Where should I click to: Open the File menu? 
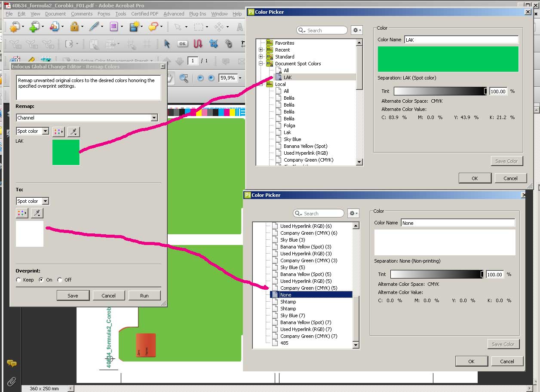[x=9, y=14]
